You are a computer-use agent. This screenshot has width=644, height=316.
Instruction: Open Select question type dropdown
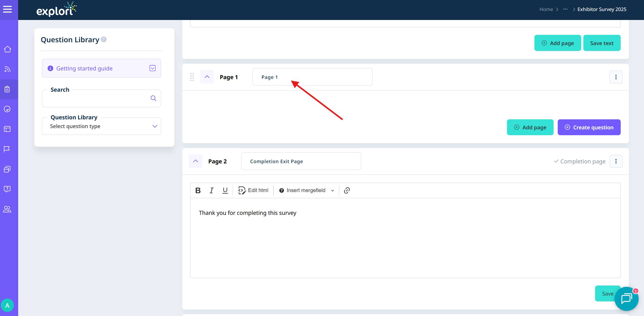pos(101,126)
